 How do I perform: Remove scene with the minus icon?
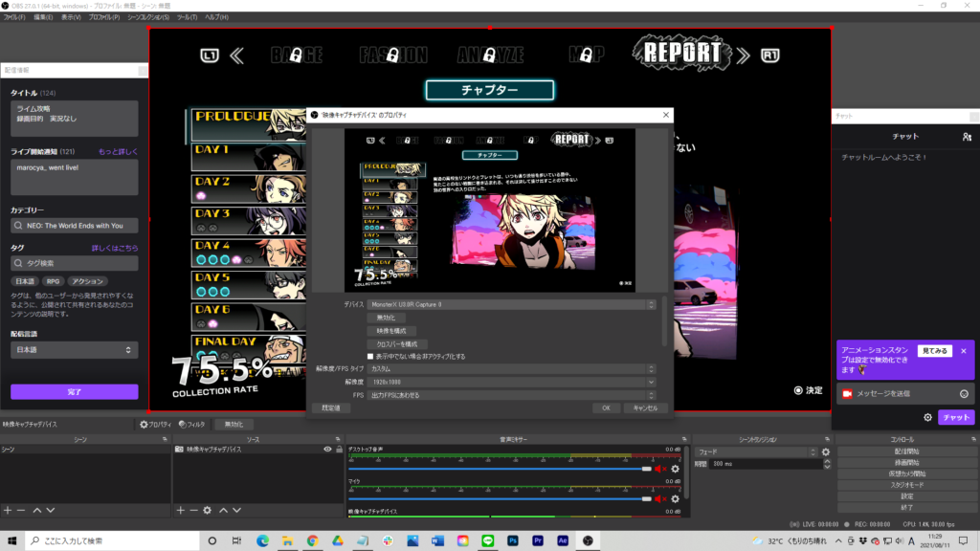(21, 511)
